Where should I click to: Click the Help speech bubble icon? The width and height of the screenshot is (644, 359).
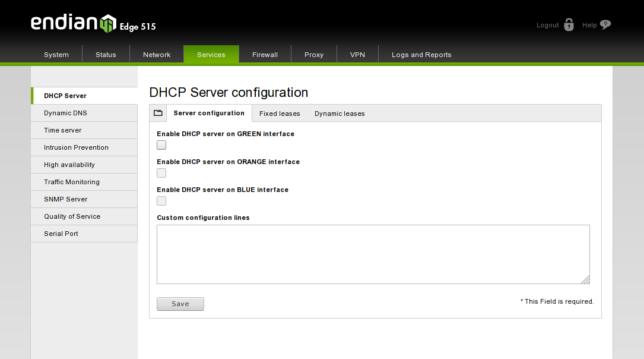click(605, 25)
